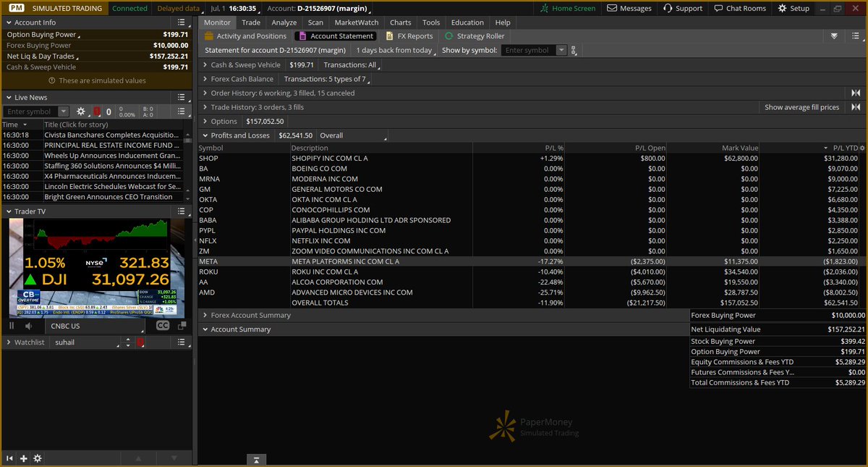
Task: Click the Trade History column layout icon
Action: [x=856, y=107]
